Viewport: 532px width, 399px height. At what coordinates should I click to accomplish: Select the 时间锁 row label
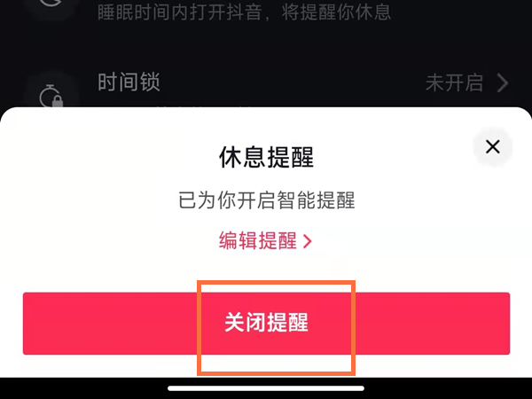click(x=129, y=82)
